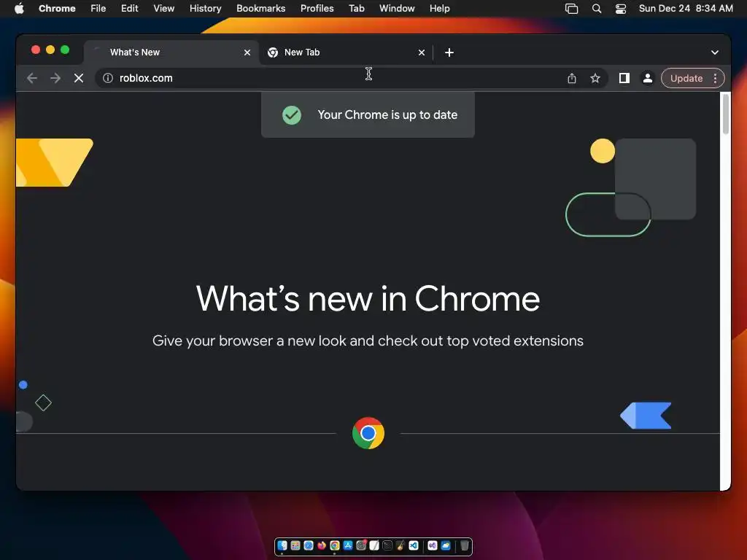Open the Tab menu
This screenshot has height=560, width=747.
coord(356,8)
